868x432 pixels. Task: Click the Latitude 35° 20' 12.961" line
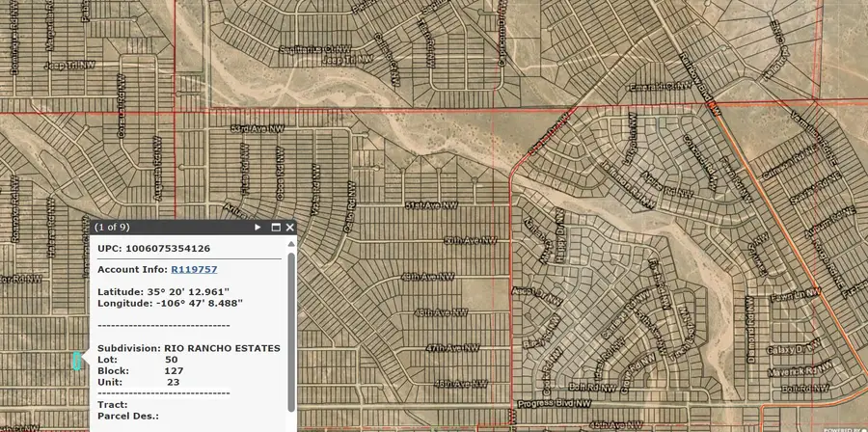coord(162,292)
